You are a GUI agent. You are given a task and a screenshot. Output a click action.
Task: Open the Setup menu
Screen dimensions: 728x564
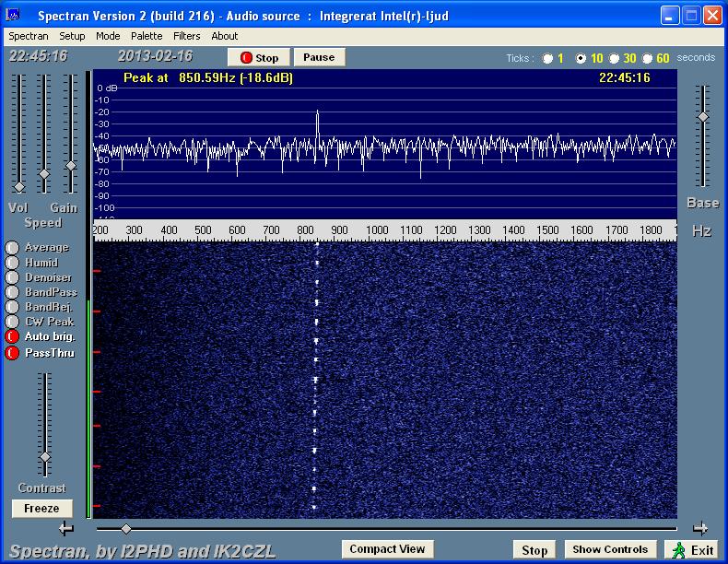(x=72, y=36)
